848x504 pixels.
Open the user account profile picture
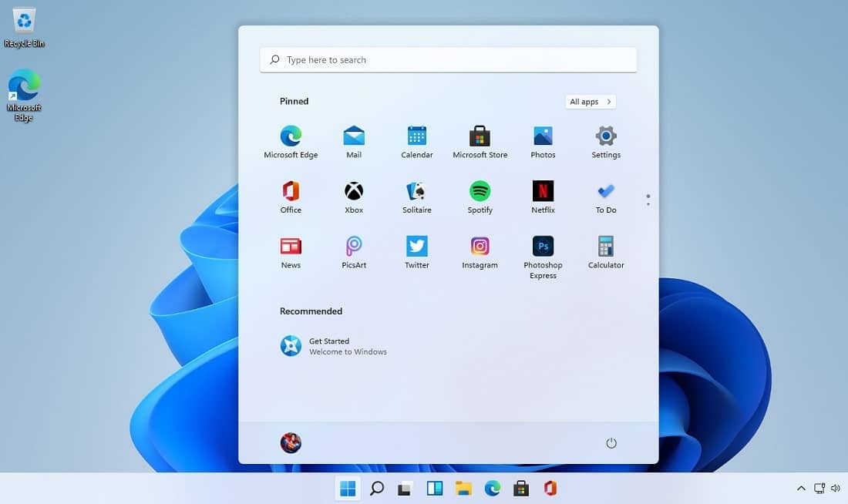click(291, 443)
